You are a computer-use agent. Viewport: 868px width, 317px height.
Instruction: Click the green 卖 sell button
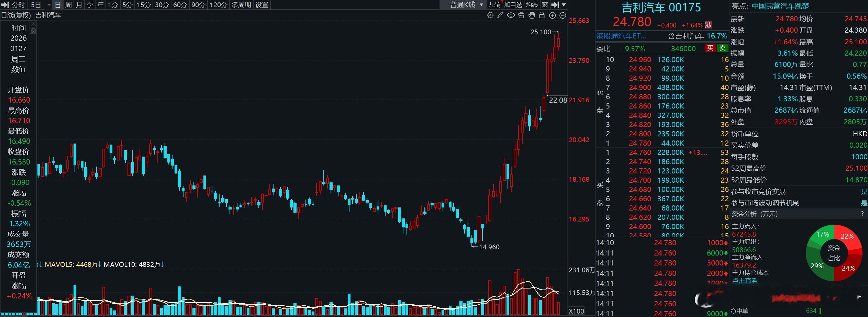point(722,48)
